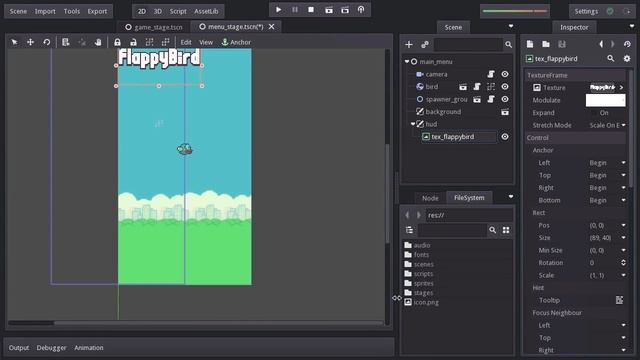Switch to the Script workspace
Image resolution: width=640 pixels, height=360 pixels.
point(178,11)
